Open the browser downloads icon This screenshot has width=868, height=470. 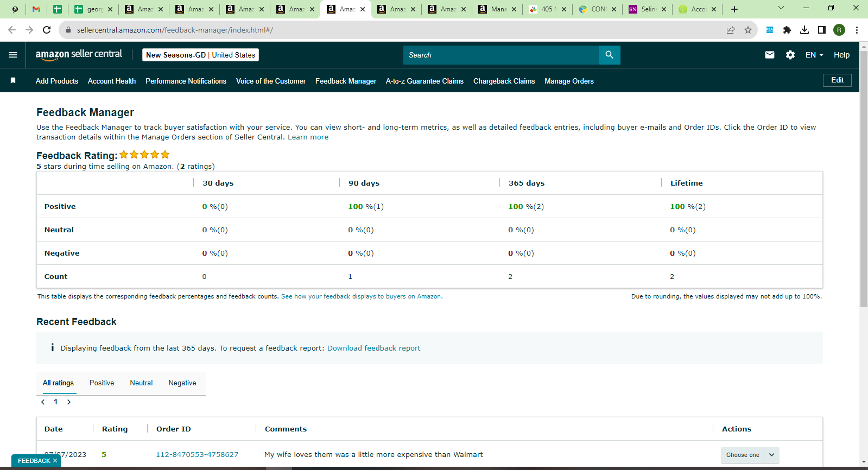coord(804,30)
